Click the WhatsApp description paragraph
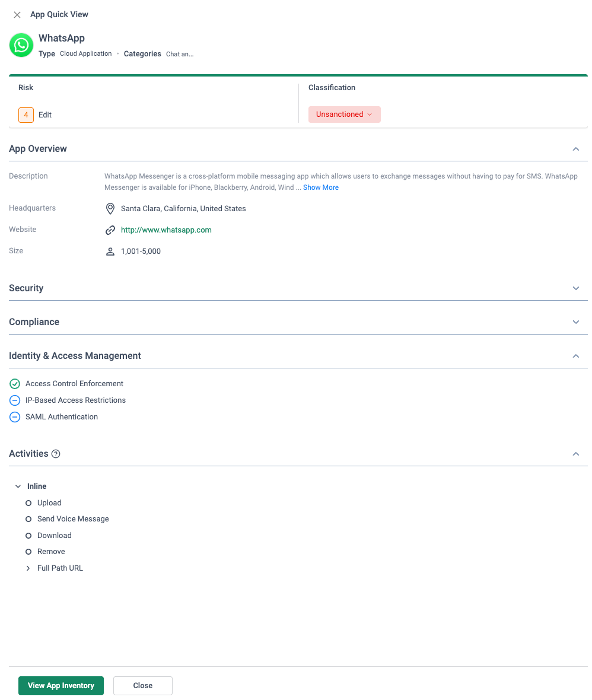592x700 pixels. (341, 182)
